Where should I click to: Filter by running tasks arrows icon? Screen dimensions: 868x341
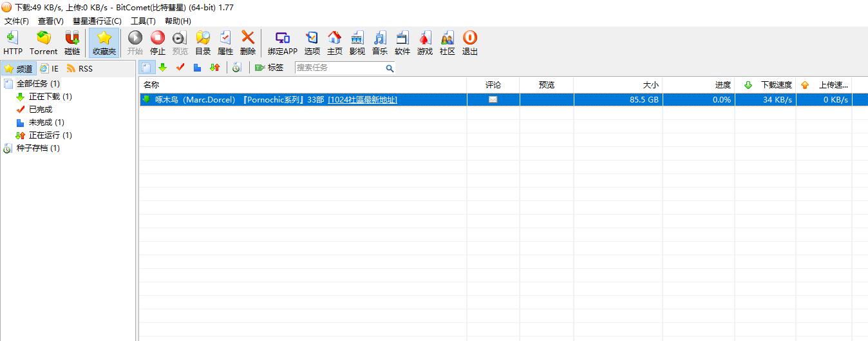click(215, 67)
